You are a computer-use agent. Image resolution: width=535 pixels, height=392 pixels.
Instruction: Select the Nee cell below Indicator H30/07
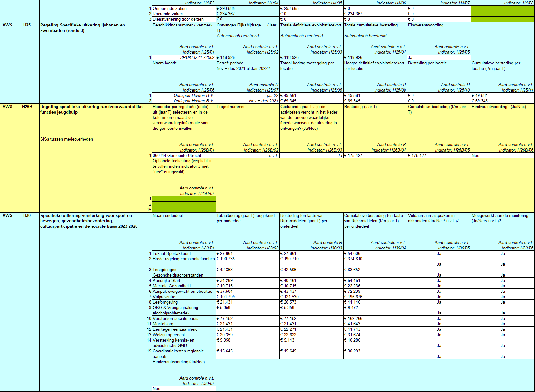184,389
